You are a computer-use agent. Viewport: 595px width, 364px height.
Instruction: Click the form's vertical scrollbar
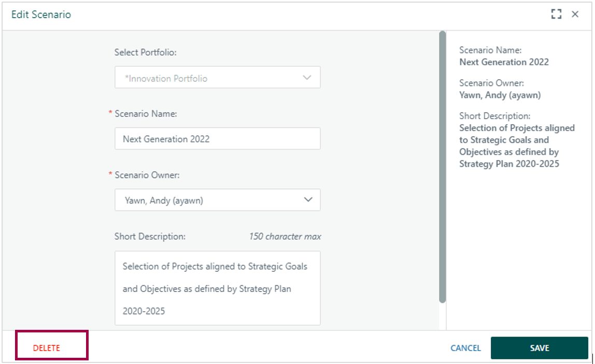point(443,167)
